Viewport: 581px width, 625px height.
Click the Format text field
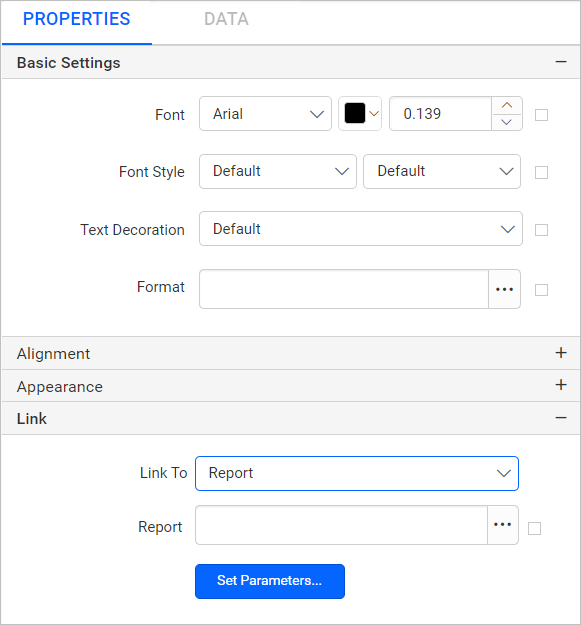pos(344,289)
